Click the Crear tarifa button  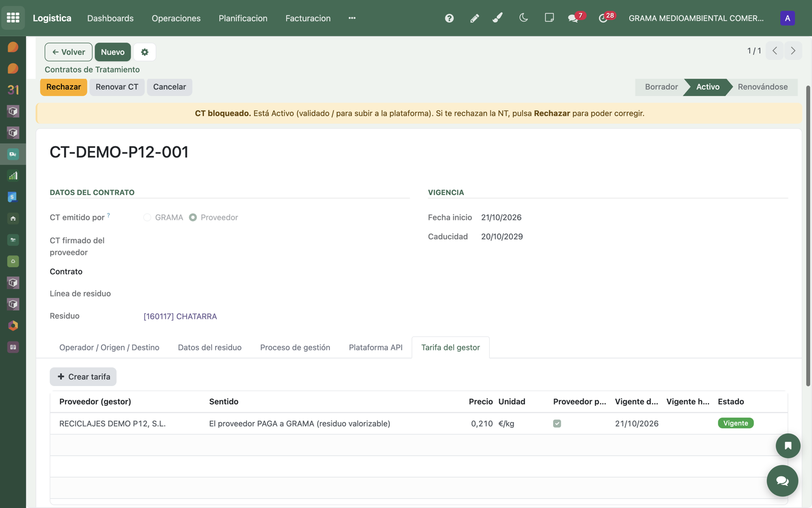pyautogui.click(x=83, y=376)
